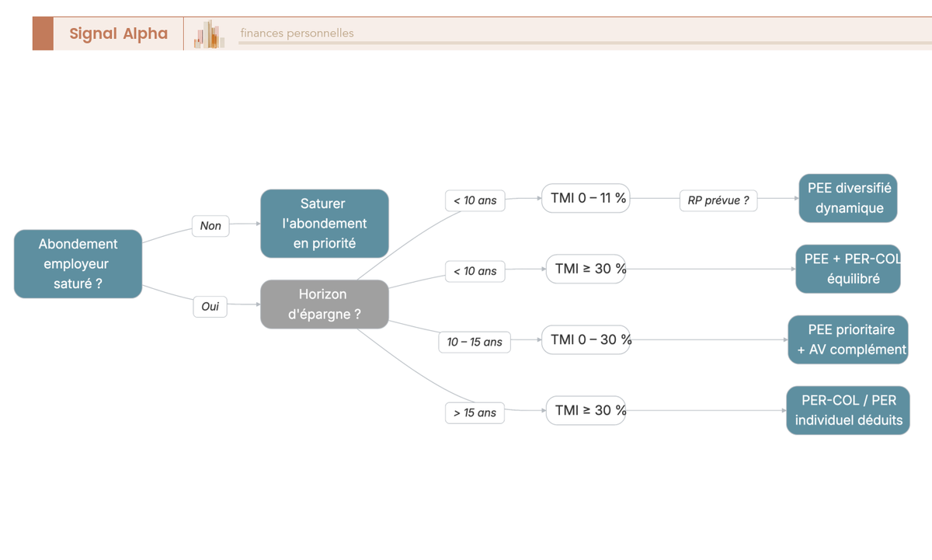Click the Oui branch label
932x560 pixels.
coord(210,307)
